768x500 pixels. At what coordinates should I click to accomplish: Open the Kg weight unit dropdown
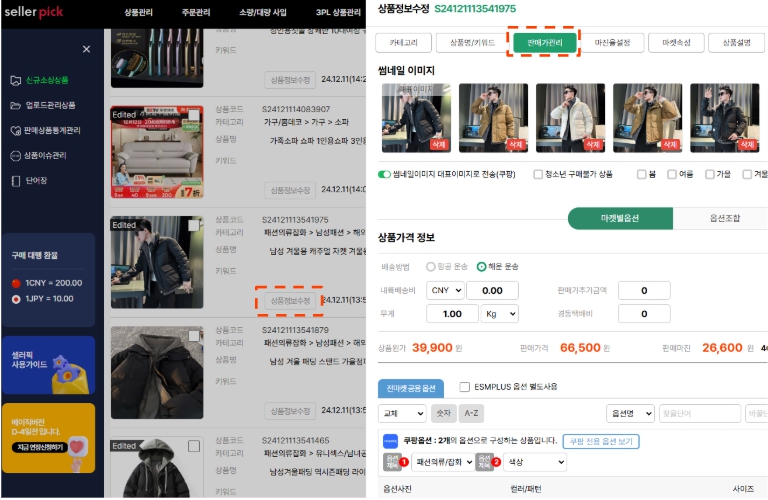pyautogui.click(x=500, y=314)
